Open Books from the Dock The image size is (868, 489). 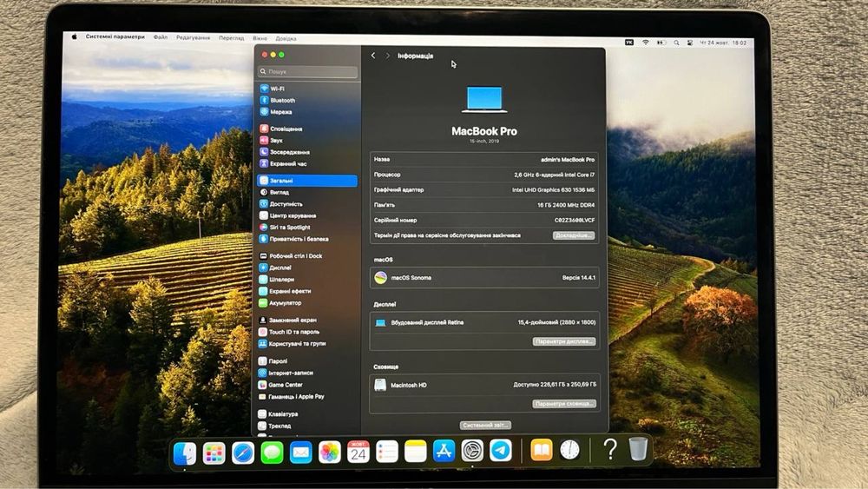(542, 450)
